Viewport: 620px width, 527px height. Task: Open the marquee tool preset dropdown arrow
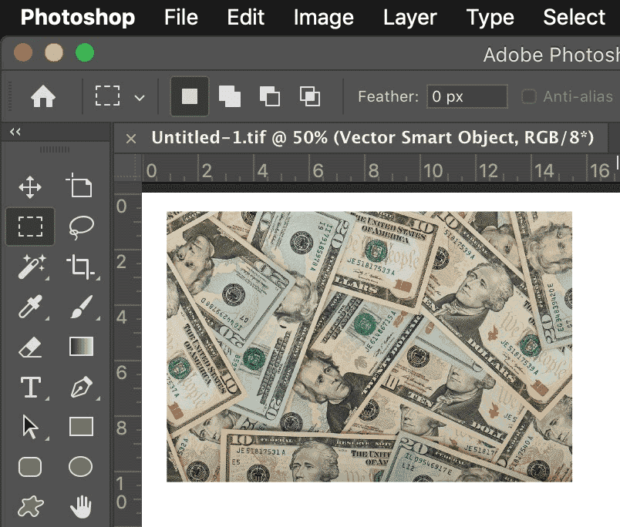pyautogui.click(x=139, y=97)
